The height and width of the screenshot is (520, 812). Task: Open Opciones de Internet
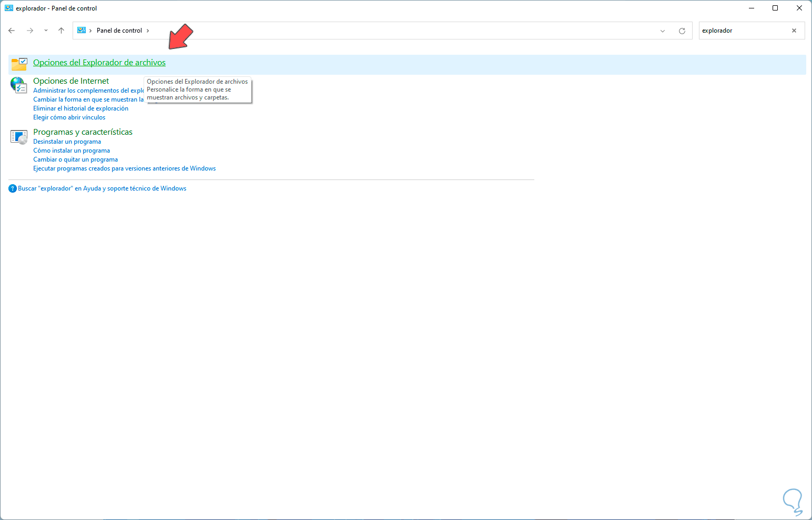click(x=71, y=81)
